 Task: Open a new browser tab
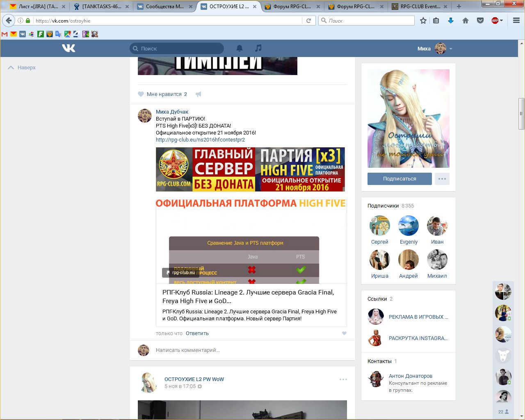coord(459,7)
